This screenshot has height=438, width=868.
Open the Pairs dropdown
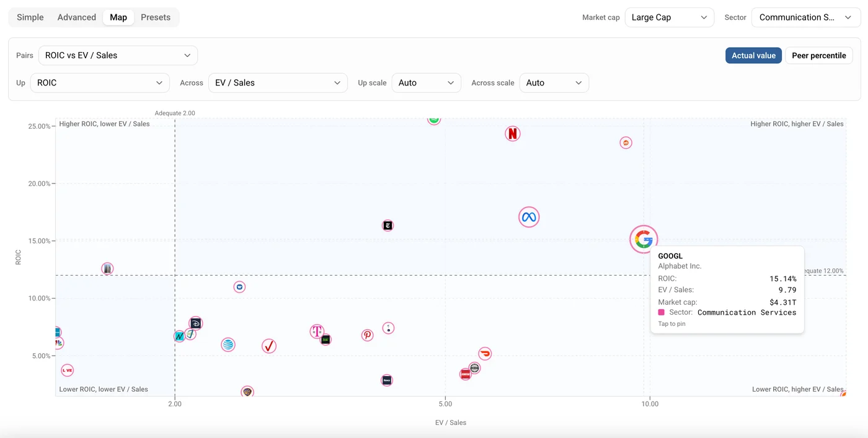coord(118,55)
